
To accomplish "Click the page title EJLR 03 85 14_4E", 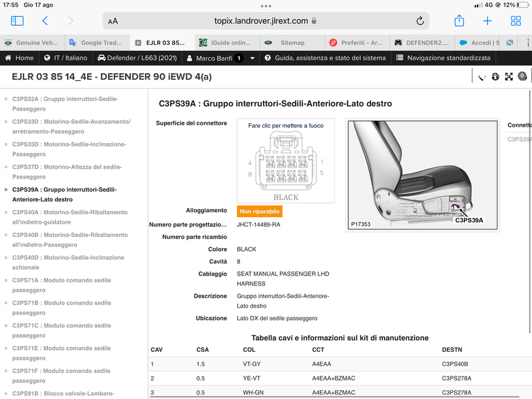I will coord(112,77).
